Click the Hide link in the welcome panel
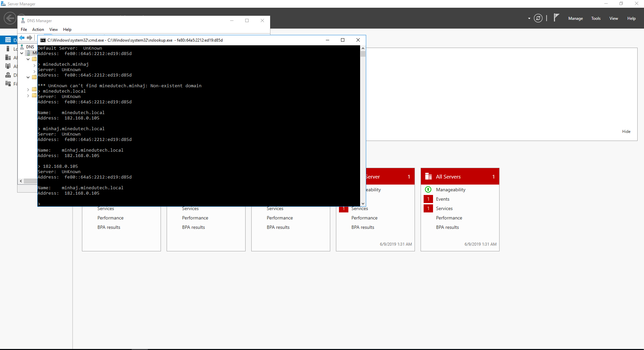The image size is (644, 350). pyautogui.click(x=626, y=132)
